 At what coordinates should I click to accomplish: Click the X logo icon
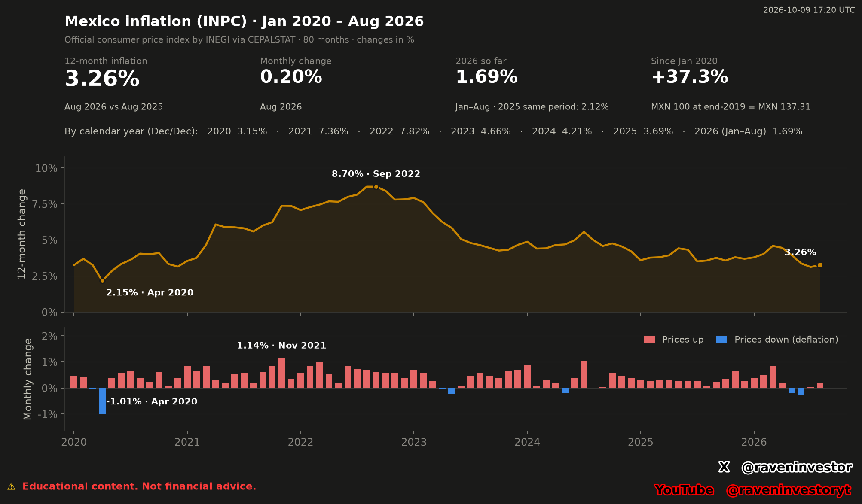point(724,467)
